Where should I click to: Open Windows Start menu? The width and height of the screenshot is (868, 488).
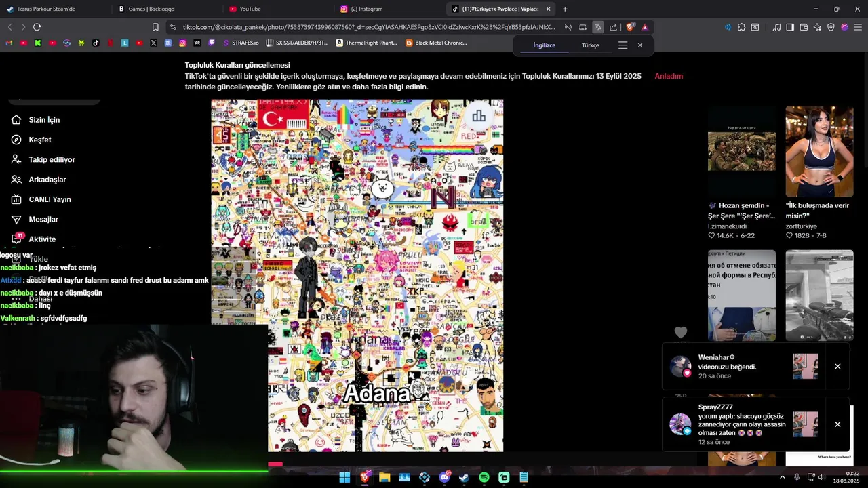(x=344, y=477)
